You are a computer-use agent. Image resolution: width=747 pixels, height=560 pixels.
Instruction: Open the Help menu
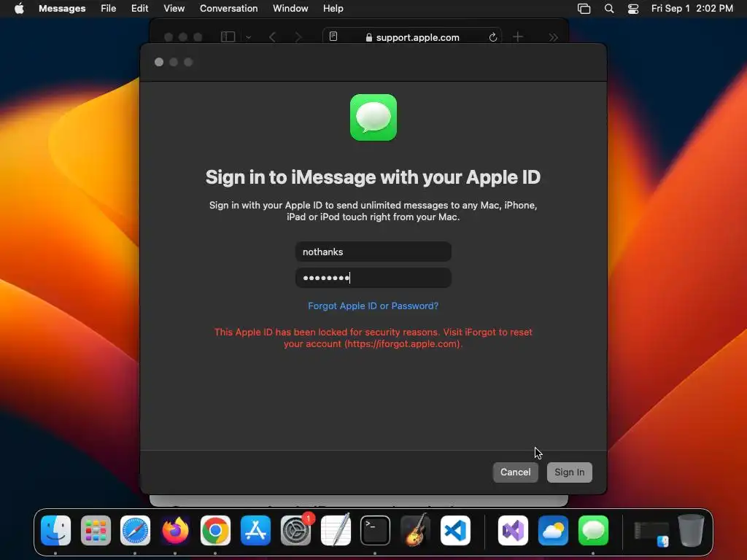coord(333,9)
